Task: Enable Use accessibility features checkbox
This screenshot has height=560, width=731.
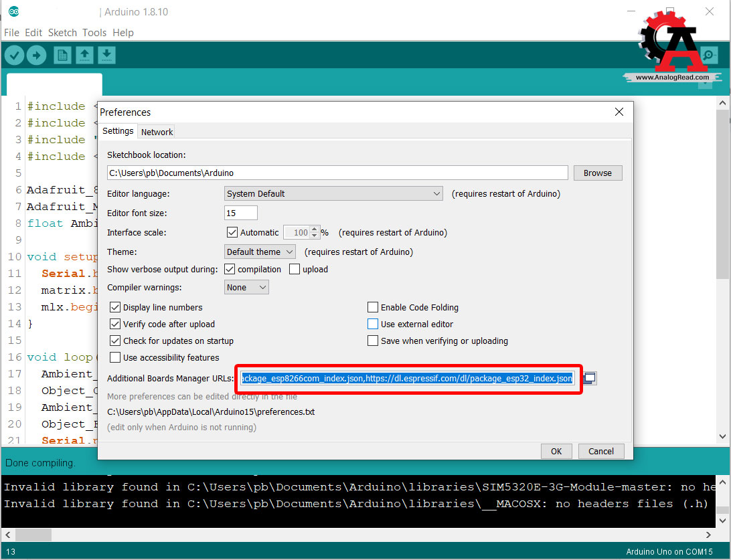Action: 114,357
